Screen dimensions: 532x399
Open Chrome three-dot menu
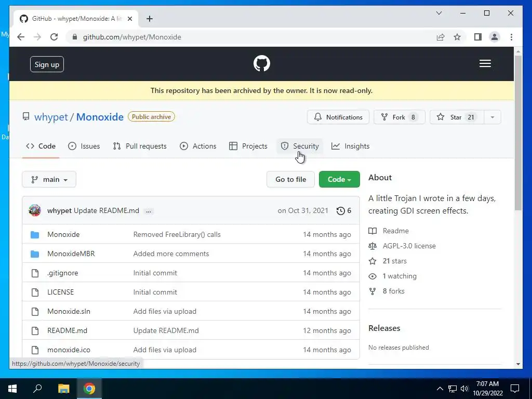point(511,37)
